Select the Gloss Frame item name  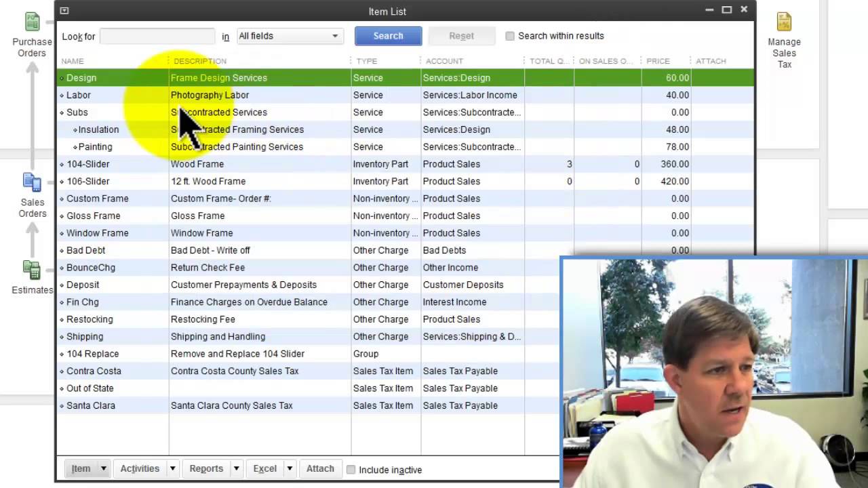[94, 216]
